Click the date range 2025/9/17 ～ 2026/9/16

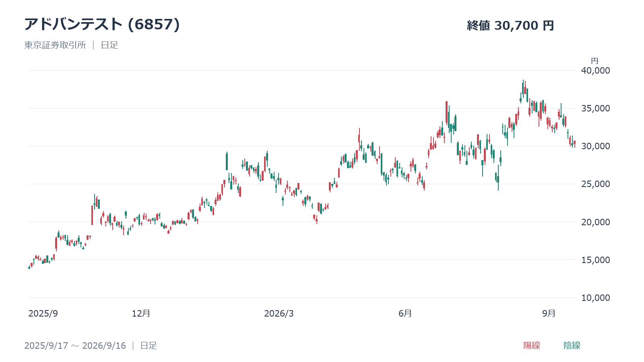point(75,346)
